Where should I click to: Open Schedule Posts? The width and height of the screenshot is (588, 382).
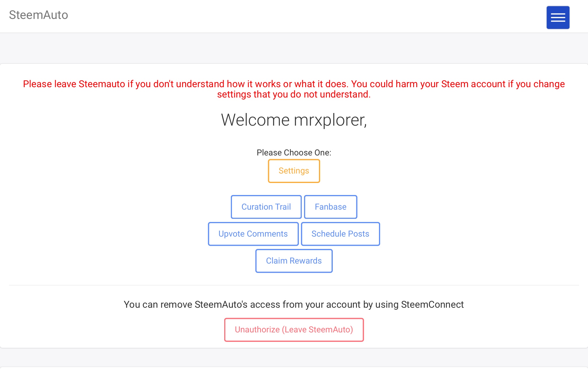coord(340,234)
